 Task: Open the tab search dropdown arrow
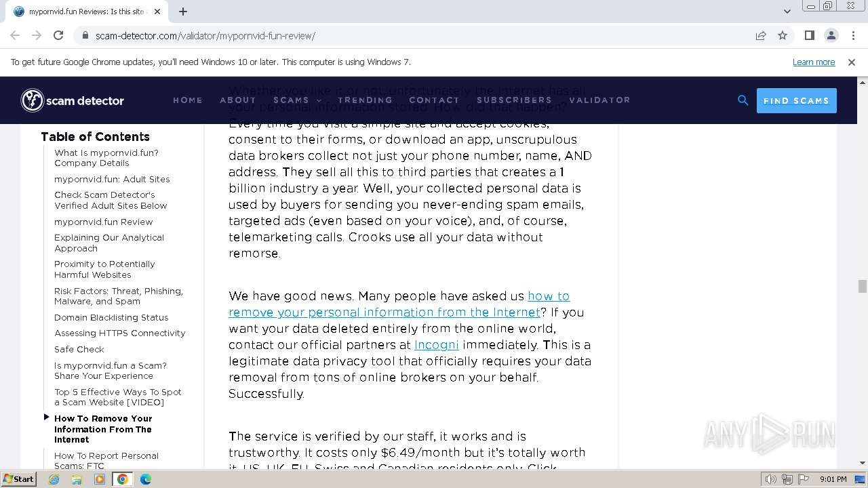pyautogui.click(x=787, y=12)
